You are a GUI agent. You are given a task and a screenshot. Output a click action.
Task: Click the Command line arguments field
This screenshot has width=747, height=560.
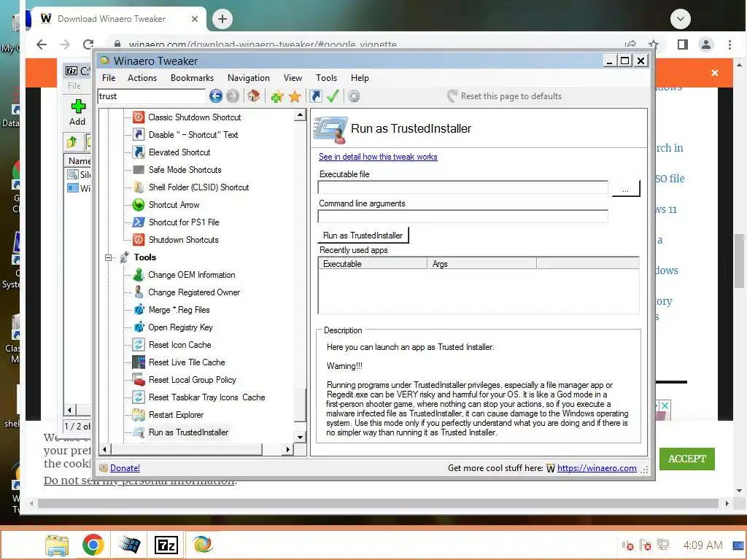(x=463, y=216)
